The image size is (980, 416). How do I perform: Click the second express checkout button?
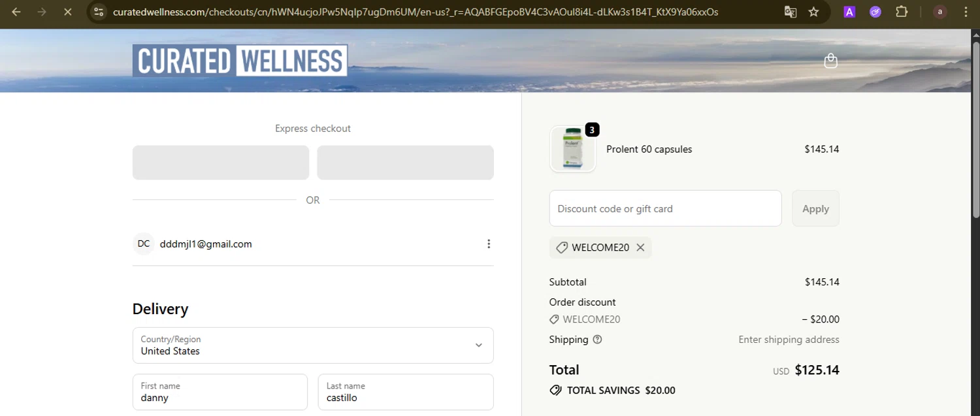point(405,163)
